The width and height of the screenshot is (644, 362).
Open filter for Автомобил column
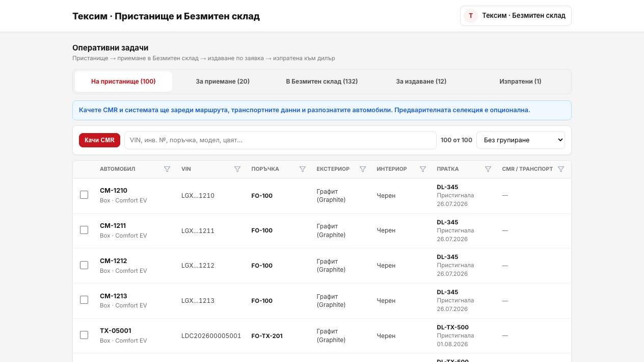167,169
